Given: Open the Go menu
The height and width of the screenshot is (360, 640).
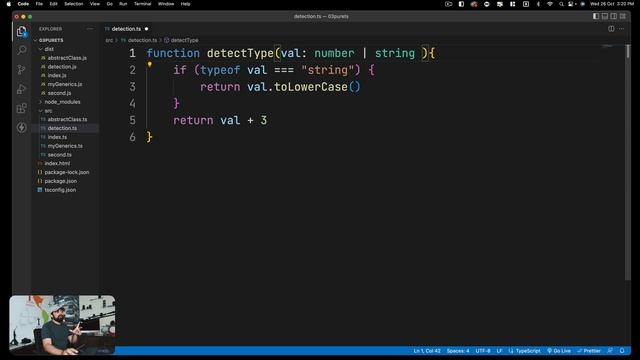Looking at the screenshot, I should click(110, 4).
